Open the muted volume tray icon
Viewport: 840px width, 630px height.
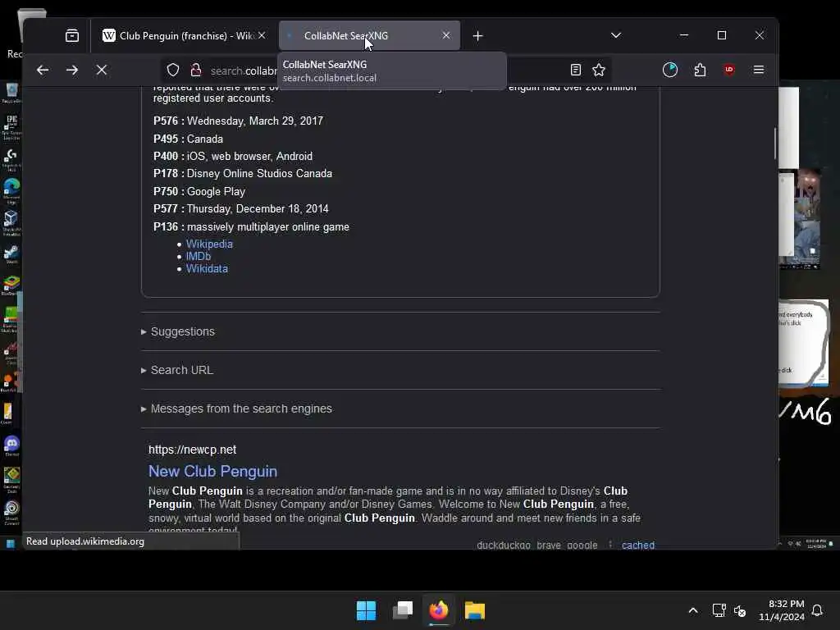(740, 610)
